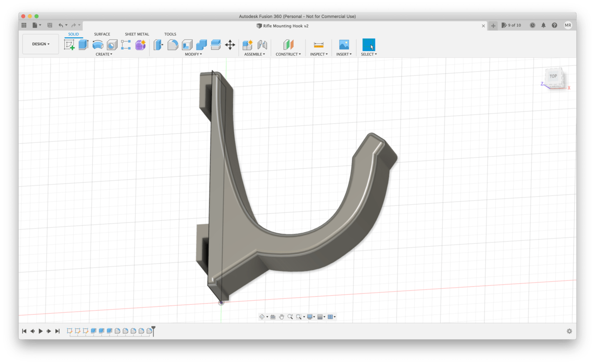
Task: Click the Insert picture icon
Action: click(x=344, y=45)
